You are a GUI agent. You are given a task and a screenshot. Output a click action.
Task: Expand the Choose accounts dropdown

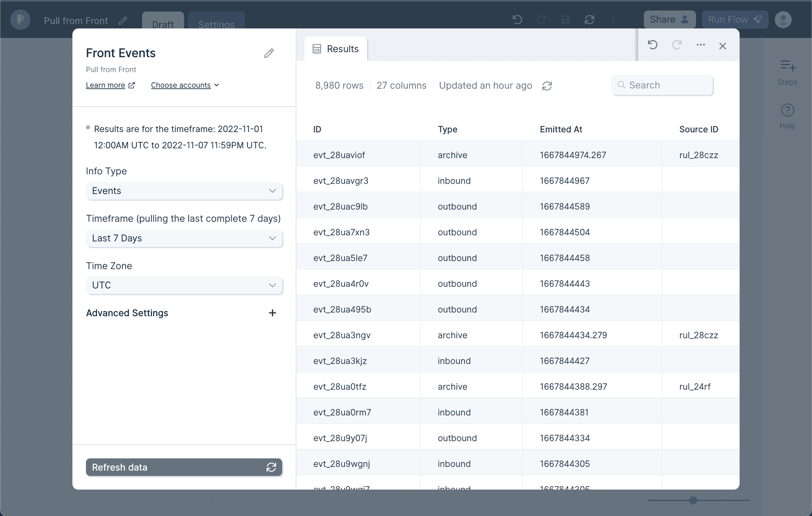pos(185,85)
